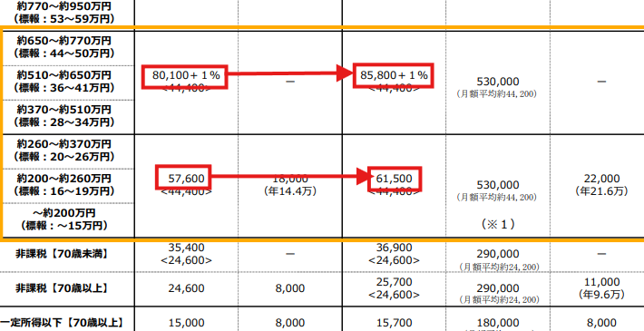
Task: Select the 非課税【70歳未満】 row label
Action: [62, 254]
